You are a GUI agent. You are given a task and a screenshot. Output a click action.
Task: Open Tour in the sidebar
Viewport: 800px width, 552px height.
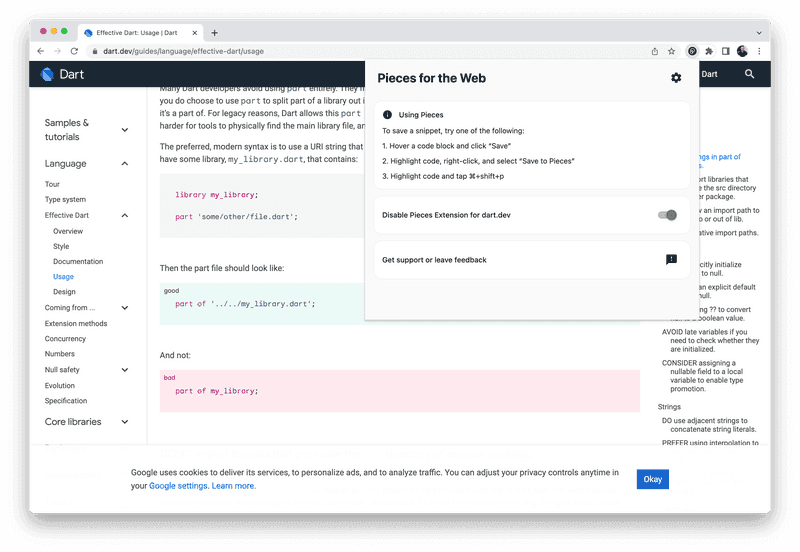(x=52, y=184)
